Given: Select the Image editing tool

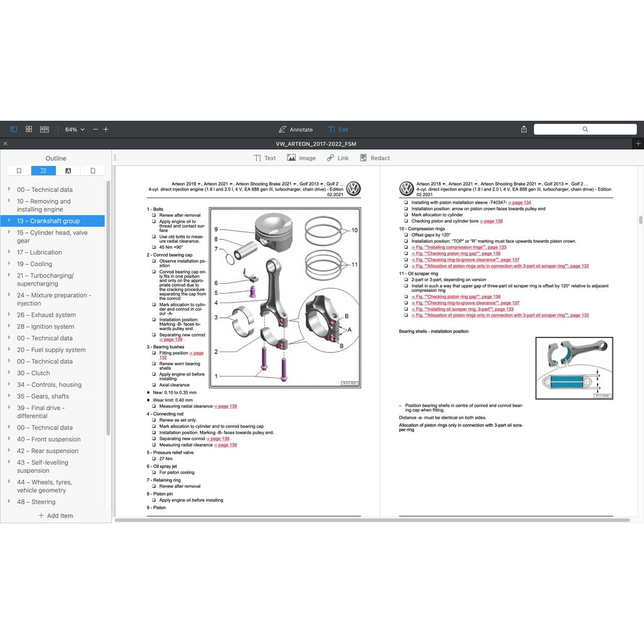Looking at the screenshot, I should coord(301,158).
